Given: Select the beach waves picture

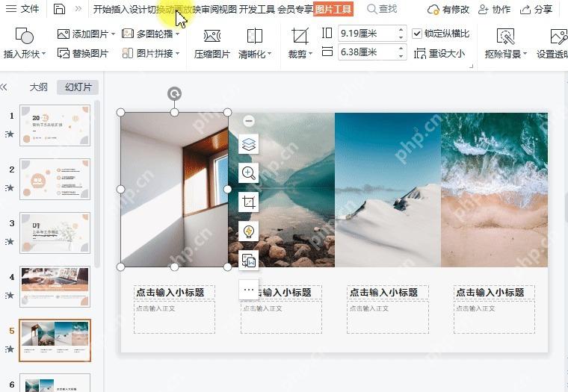Looking at the screenshot, I should tap(495, 190).
